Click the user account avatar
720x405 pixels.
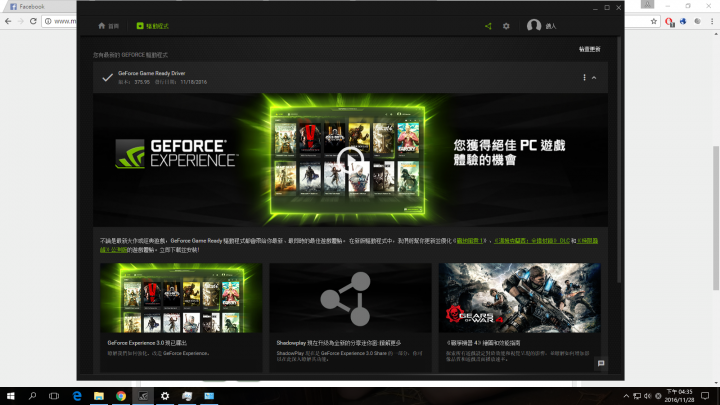pyautogui.click(x=534, y=26)
